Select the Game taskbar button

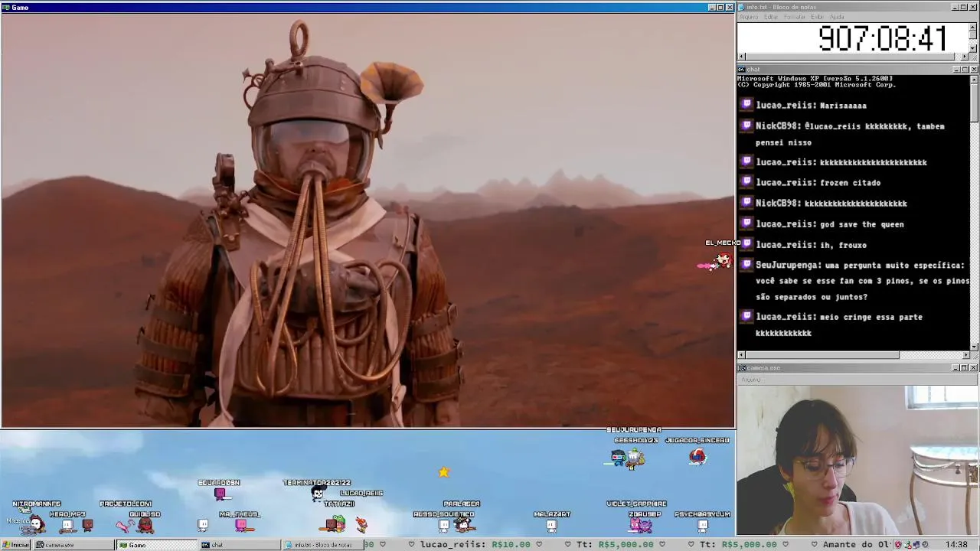(157, 545)
